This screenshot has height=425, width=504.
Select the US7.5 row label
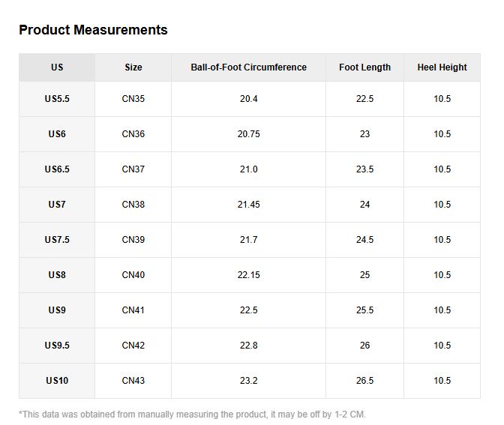(57, 240)
